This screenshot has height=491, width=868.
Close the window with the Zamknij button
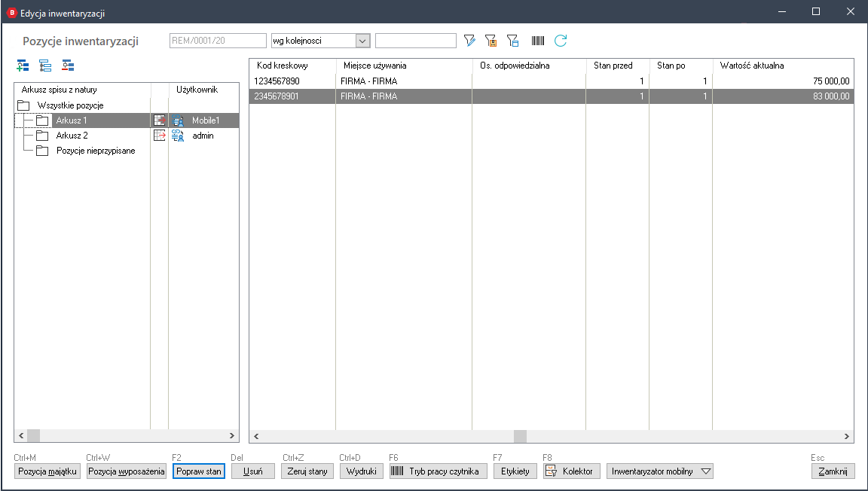click(833, 471)
